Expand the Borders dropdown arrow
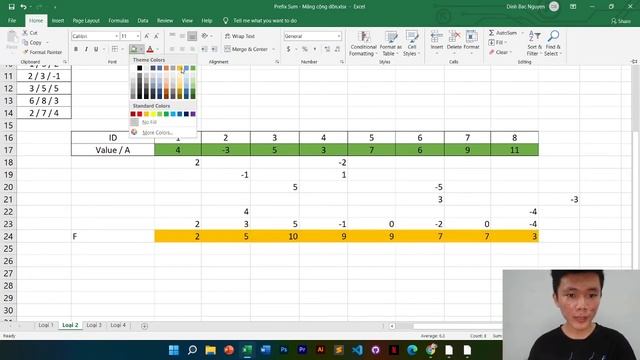The height and width of the screenshot is (360, 640). click(x=122, y=49)
